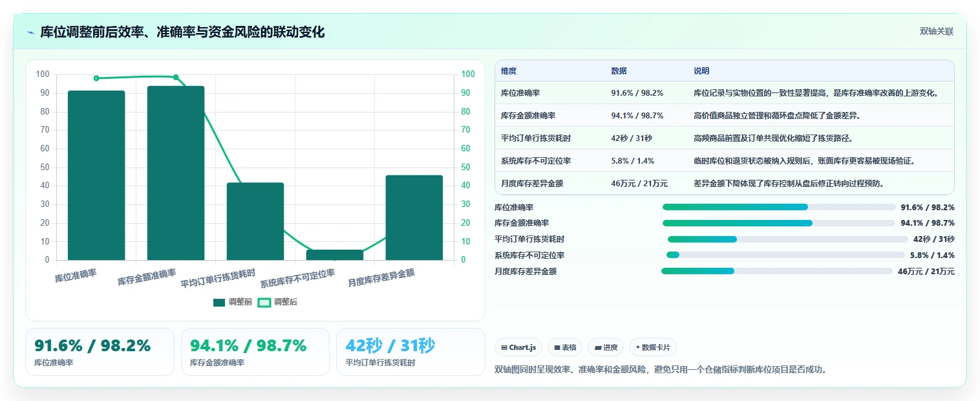This screenshot has width=980, height=401.
Task: Click the 库存金额准确率 cell in the table
Action: tap(528, 116)
